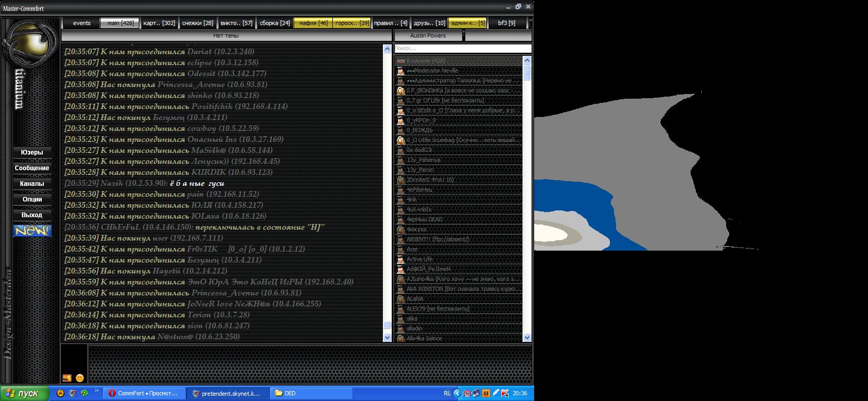Open the Опции settings button
This screenshot has height=401, width=868.
32,199
